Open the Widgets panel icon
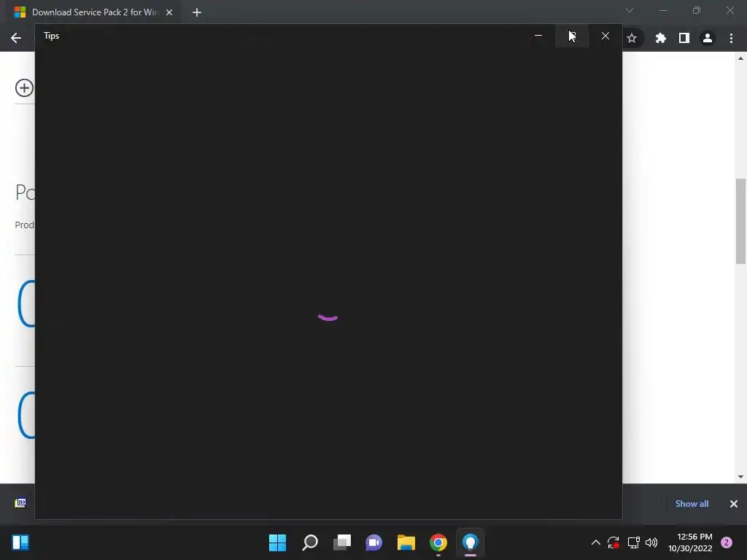Screen dimensions: 747x560 (x=20, y=542)
